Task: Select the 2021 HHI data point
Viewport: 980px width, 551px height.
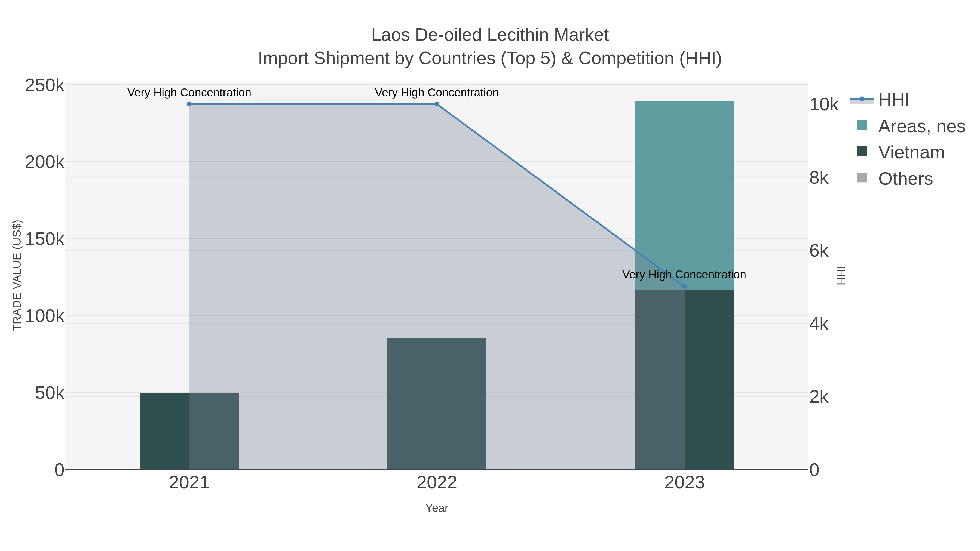Action: 189,104
